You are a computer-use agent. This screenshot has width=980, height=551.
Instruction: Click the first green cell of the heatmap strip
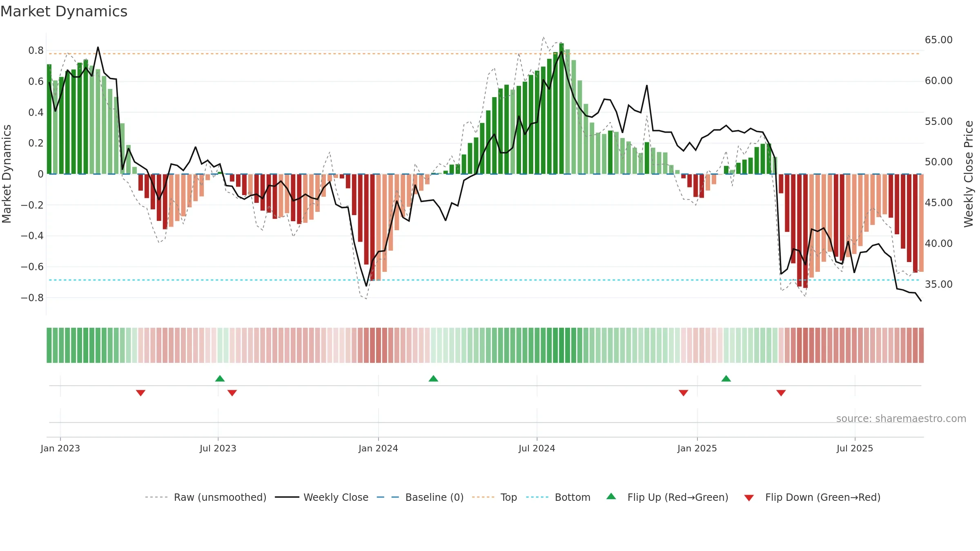[x=49, y=345]
